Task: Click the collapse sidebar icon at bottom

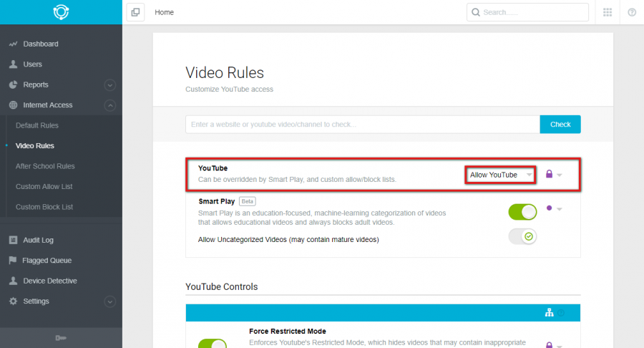Action: coord(61,338)
